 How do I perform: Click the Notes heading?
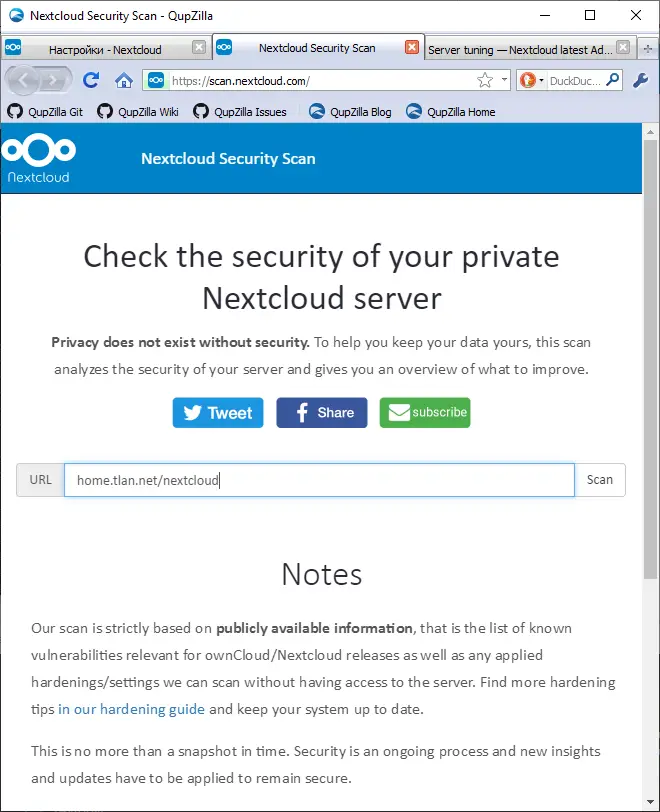pos(322,574)
